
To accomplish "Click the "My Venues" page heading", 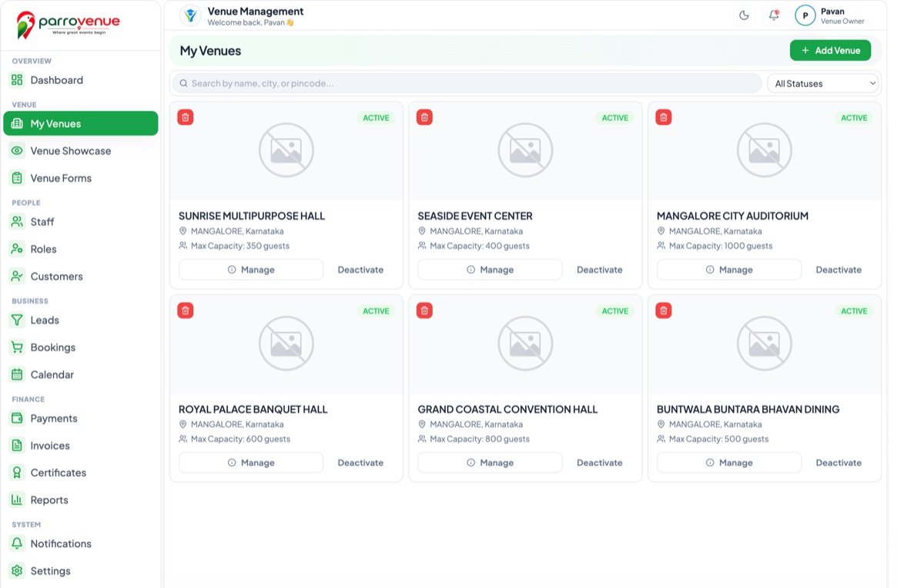I will pyautogui.click(x=210, y=51).
